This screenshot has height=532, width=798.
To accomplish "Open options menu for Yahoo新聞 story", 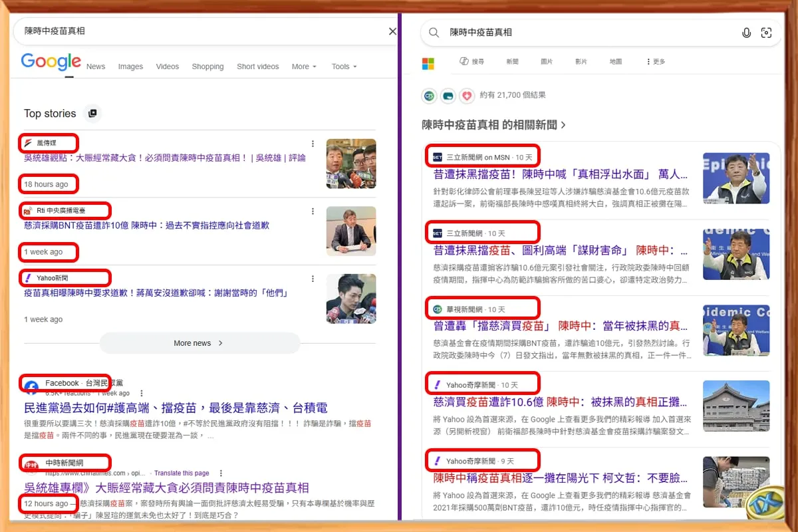I will pyautogui.click(x=313, y=279).
